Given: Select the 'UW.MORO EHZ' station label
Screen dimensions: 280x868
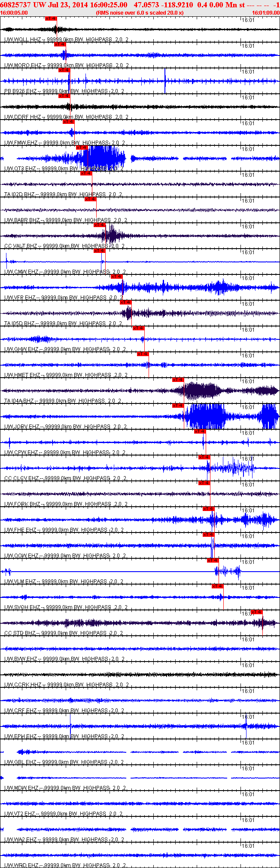Looking at the screenshot, I should pos(23,65).
